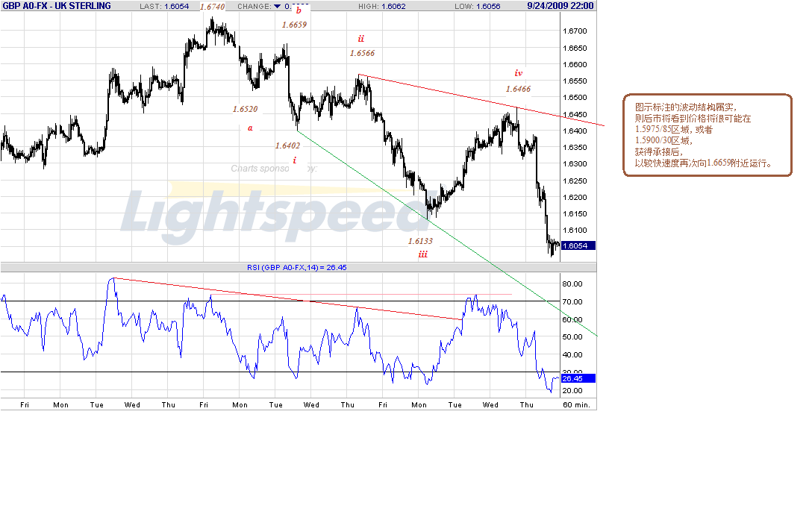This screenshot has width=812, height=520.
Task: Click the red wave label a
Action: coord(250,128)
